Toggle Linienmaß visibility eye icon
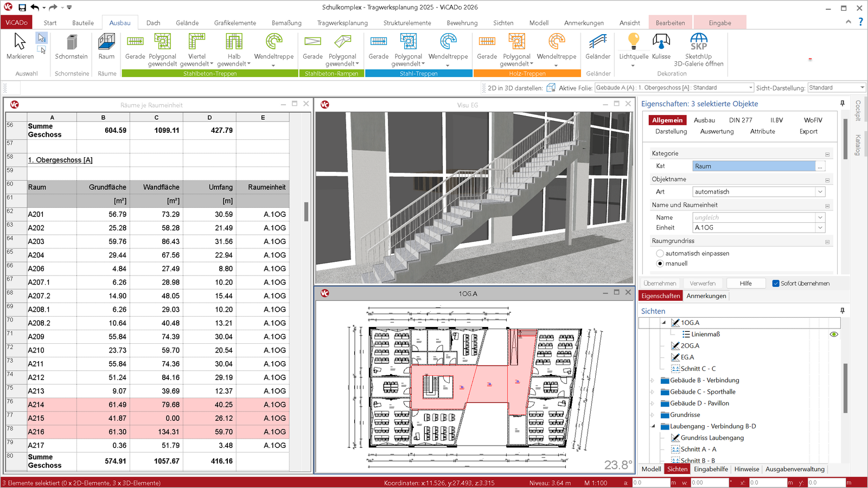 pos(834,334)
